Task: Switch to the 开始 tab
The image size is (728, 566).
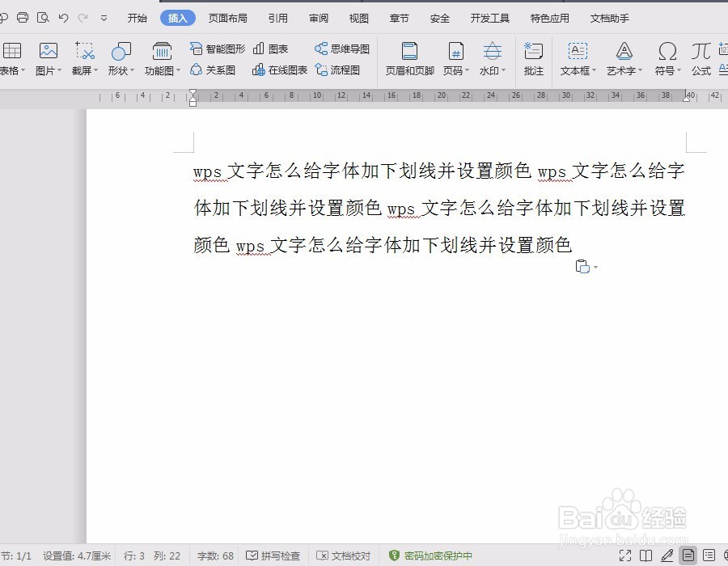Action: [x=138, y=18]
